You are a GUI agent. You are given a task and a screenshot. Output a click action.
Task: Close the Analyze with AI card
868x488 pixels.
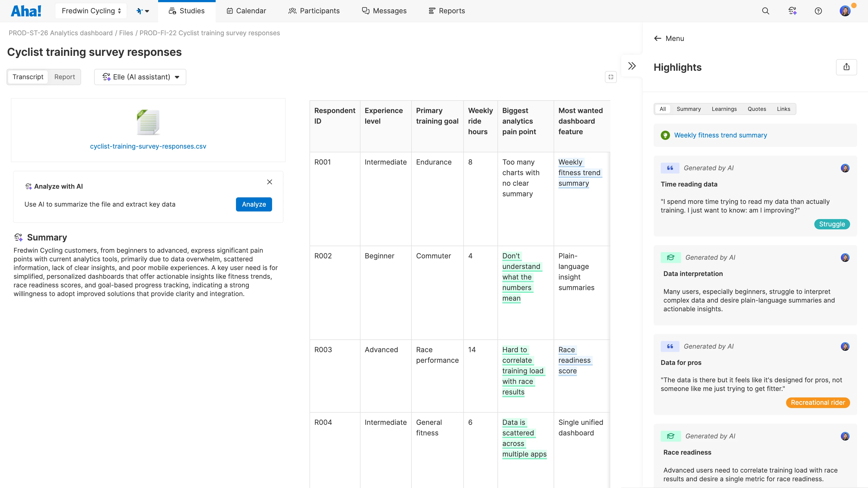point(270,182)
